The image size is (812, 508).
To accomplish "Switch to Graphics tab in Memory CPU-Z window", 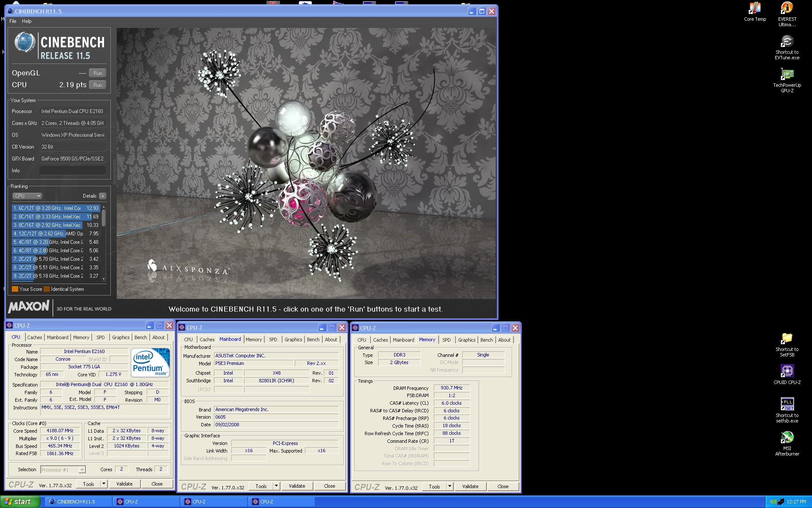I will [x=466, y=340].
